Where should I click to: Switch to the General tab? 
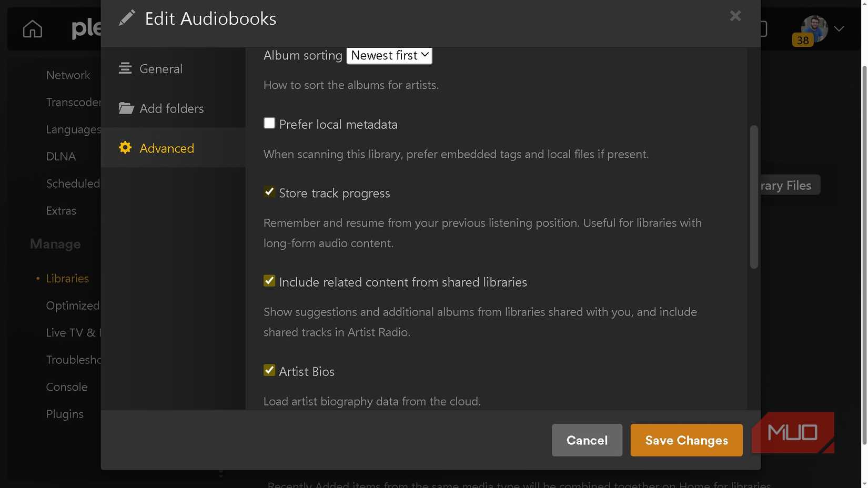(160, 69)
